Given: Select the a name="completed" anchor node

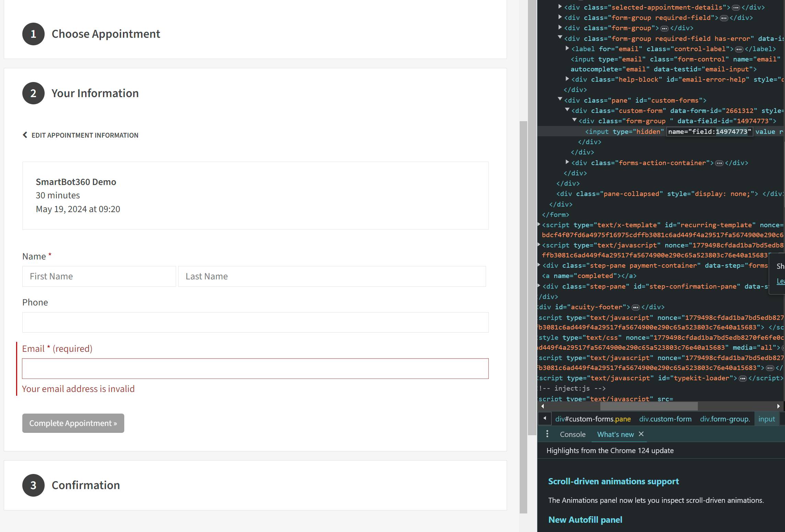Looking at the screenshot, I should (589, 276).
